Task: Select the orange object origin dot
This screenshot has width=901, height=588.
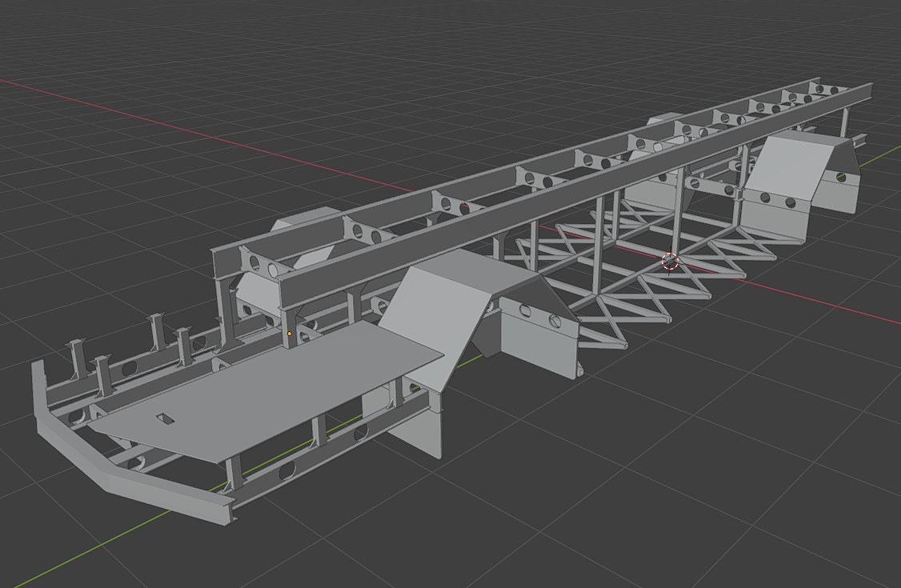Action: click(x=290, y=334)
